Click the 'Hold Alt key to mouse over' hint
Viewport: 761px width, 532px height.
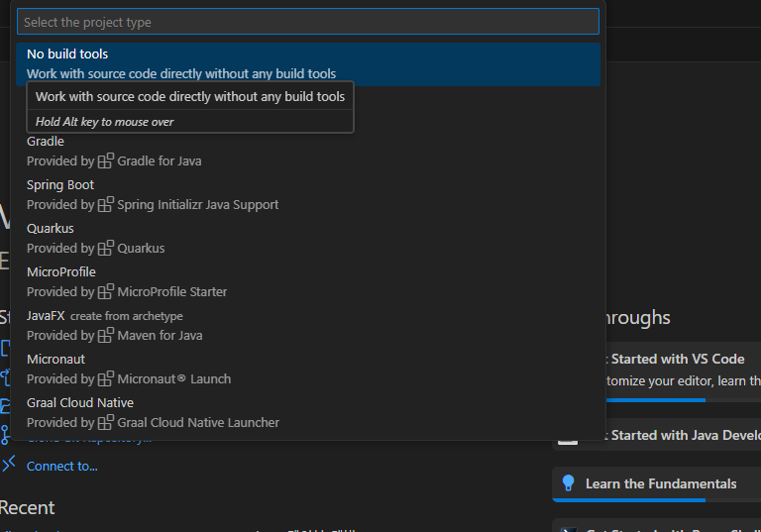coord(104,122)
